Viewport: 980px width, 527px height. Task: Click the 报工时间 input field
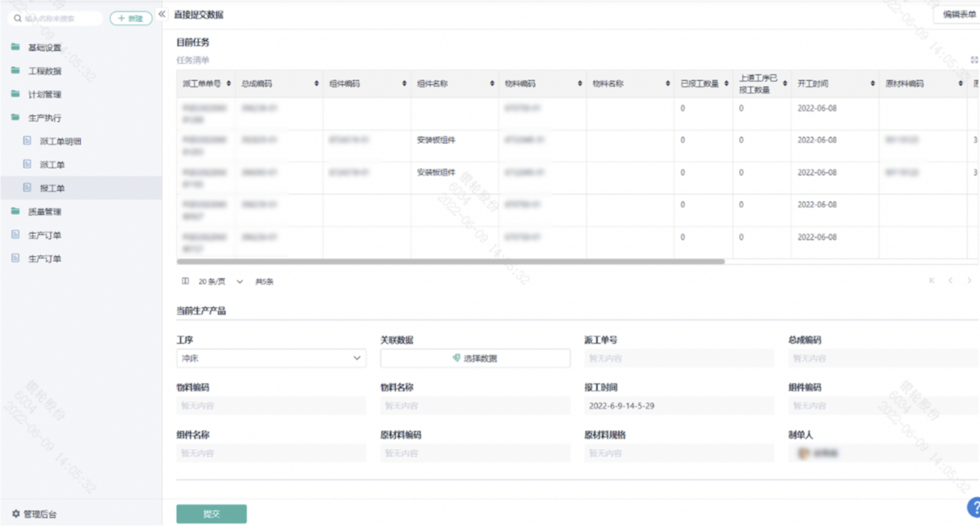pyautogui.click(x=679, y=406)
